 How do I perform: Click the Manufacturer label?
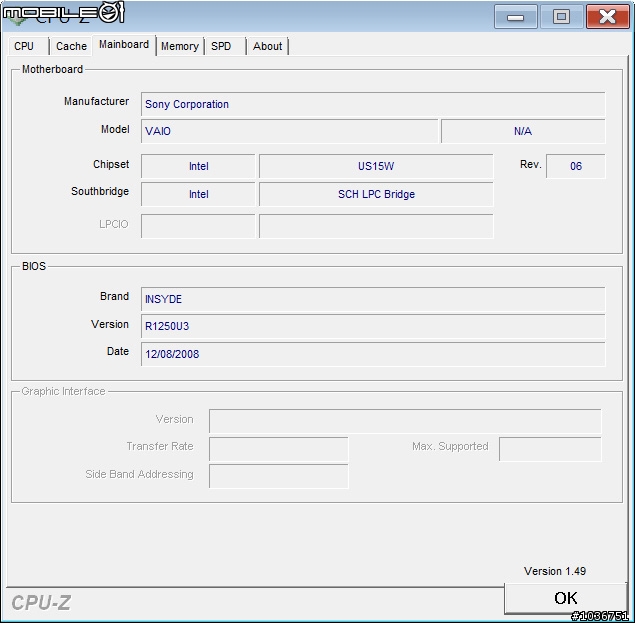tap(96, 101)
